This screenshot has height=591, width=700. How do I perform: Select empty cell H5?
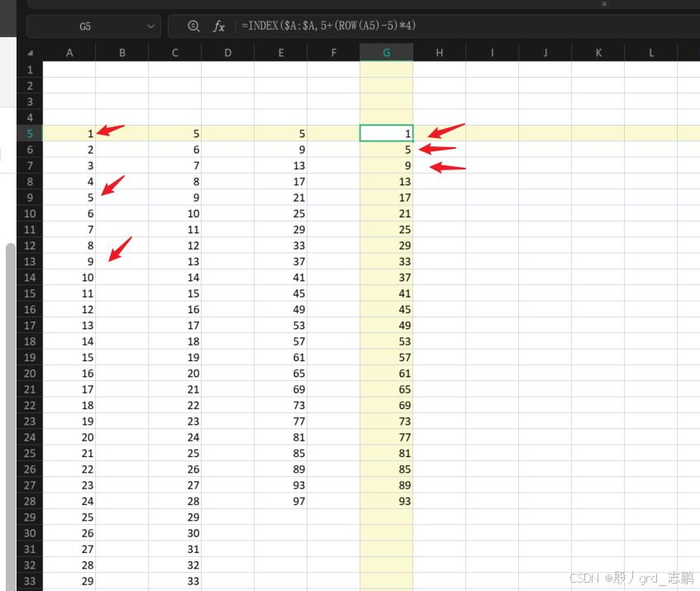click(x=440, y=133)
